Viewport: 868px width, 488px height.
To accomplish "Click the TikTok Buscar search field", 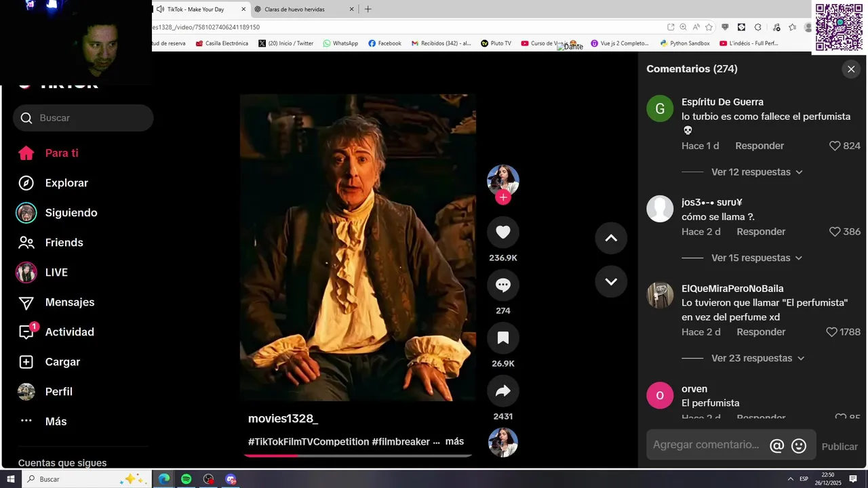I will [83, 118].
